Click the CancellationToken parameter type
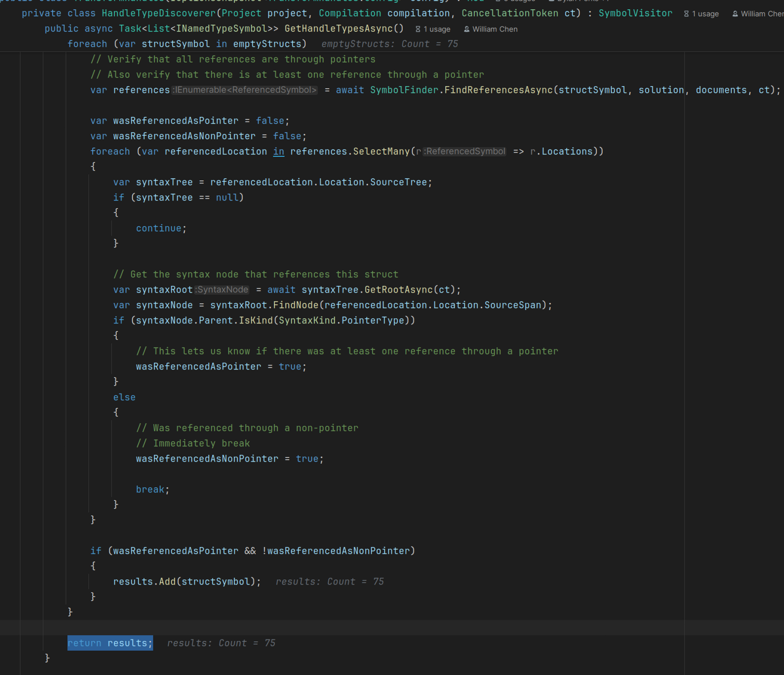 coord(510,13)
